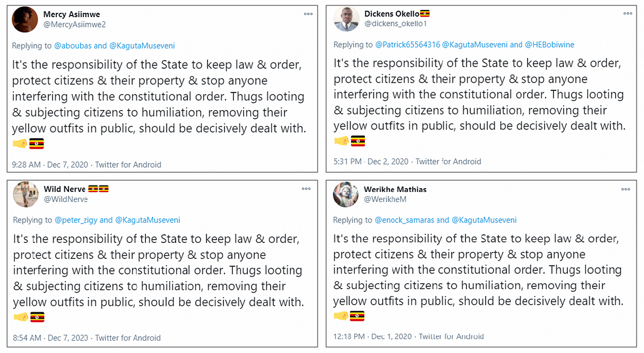Click the @enock_samaras mention
The width and height of the screenshot is (644, 353).
coord(404,220)
